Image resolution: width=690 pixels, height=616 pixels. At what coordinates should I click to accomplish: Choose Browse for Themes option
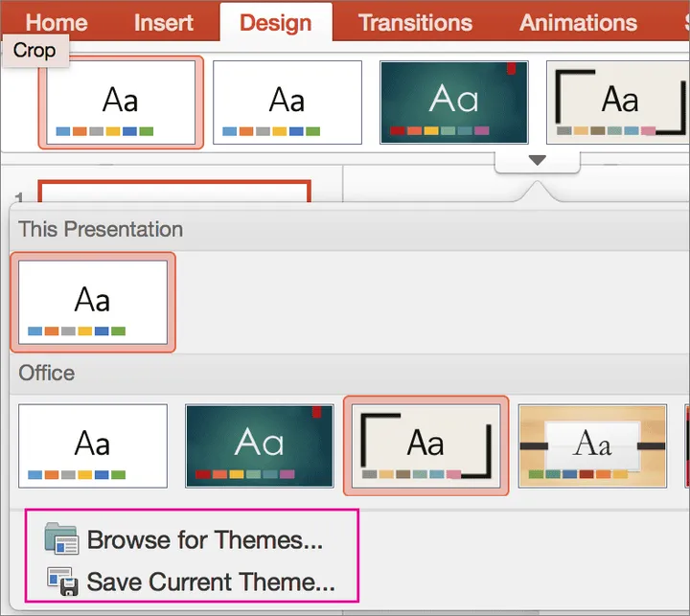coord(204,540)
